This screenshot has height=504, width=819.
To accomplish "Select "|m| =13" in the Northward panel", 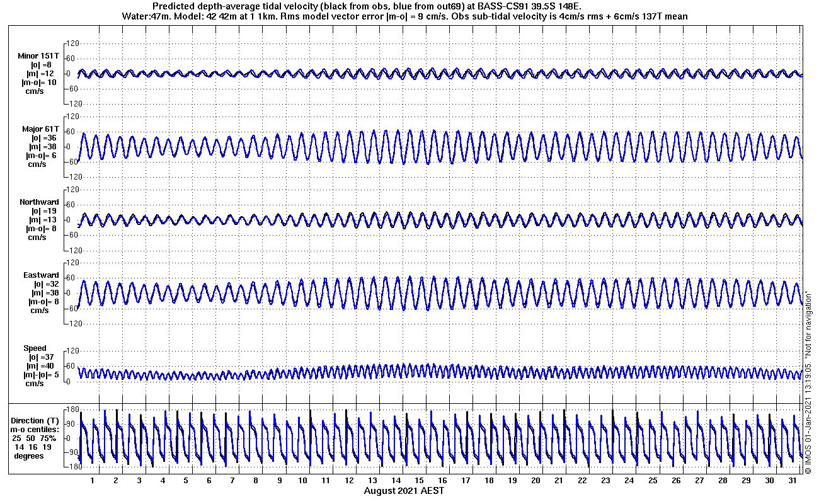I will pyautogui.click(x=42, y=220).
